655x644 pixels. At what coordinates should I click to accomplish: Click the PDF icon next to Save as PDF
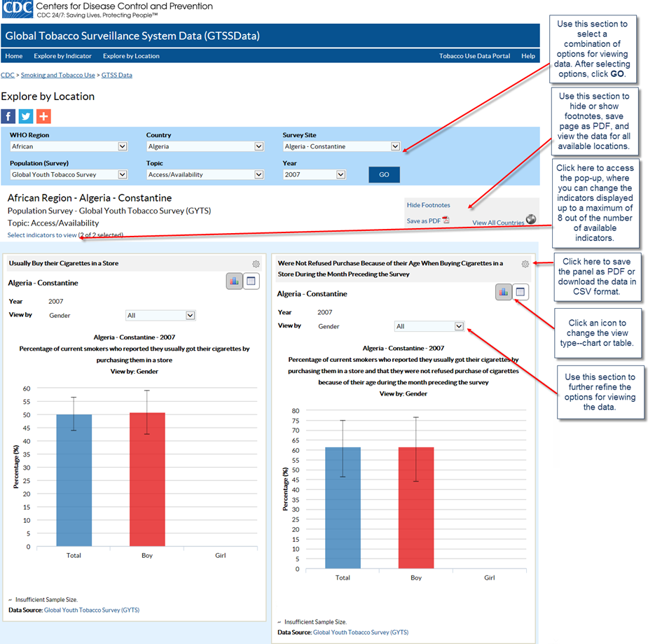[x=446, y=220]
